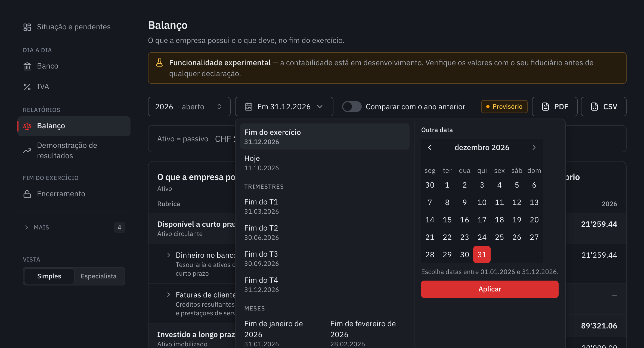Image resolution: width=644 pixels, height=348 pixels.
Task: Choose the Hoje 11.10.2026 preset
Action: click(x=325, y=163)
